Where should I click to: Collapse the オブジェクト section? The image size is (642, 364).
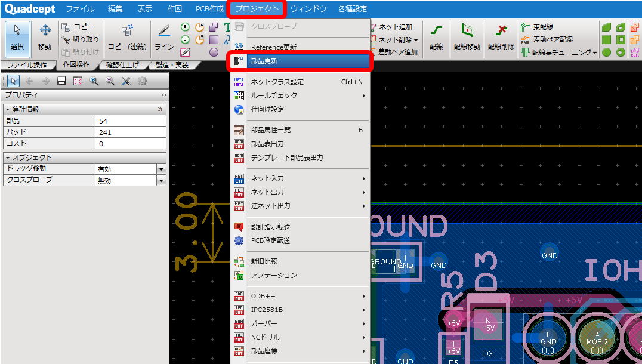point(8,158)
